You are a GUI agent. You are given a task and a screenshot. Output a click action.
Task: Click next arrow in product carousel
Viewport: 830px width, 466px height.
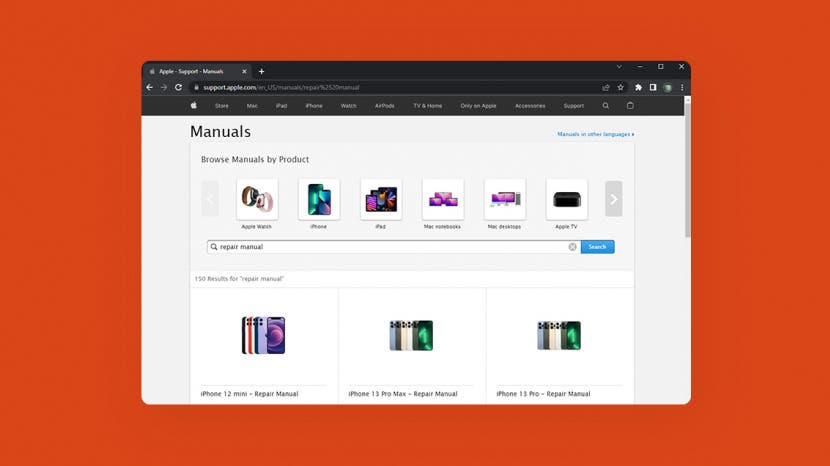tap(614, 199)
